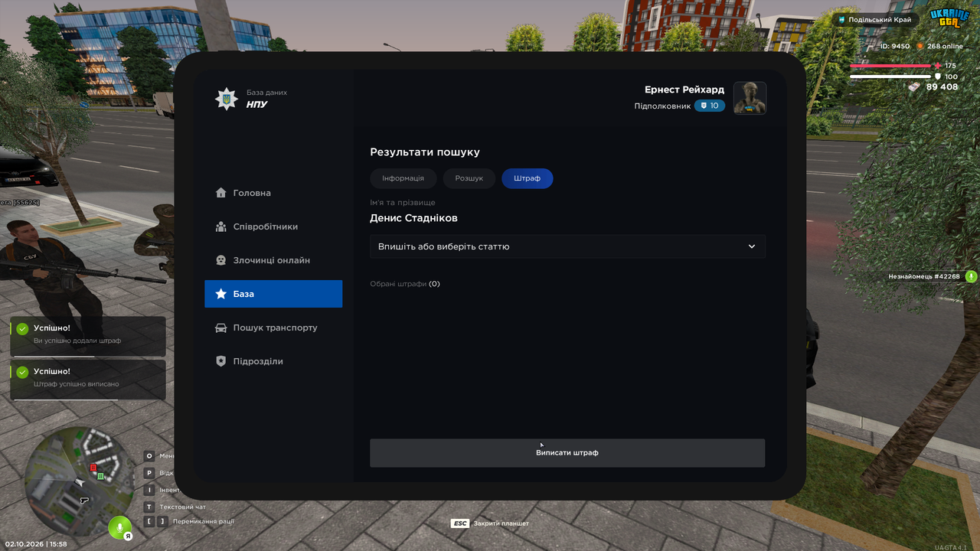Select the Штраф tab
The width and height of the screenshot is (980, 551).
pos(528,178)
